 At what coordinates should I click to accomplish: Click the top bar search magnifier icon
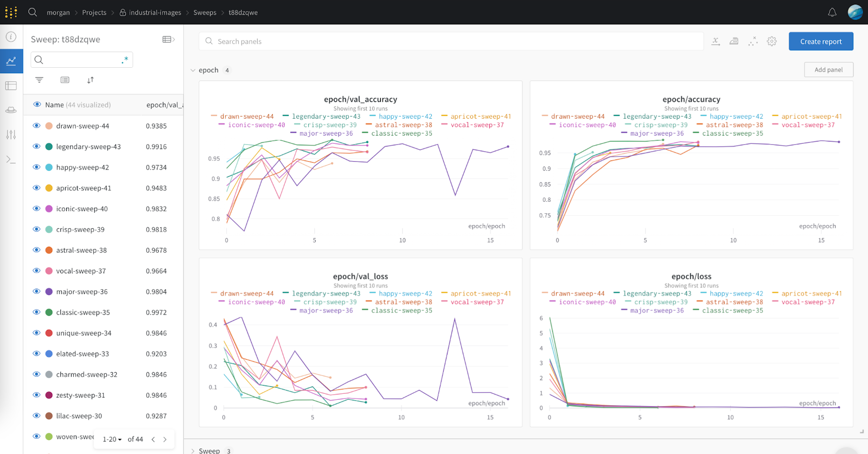point(33,12)
